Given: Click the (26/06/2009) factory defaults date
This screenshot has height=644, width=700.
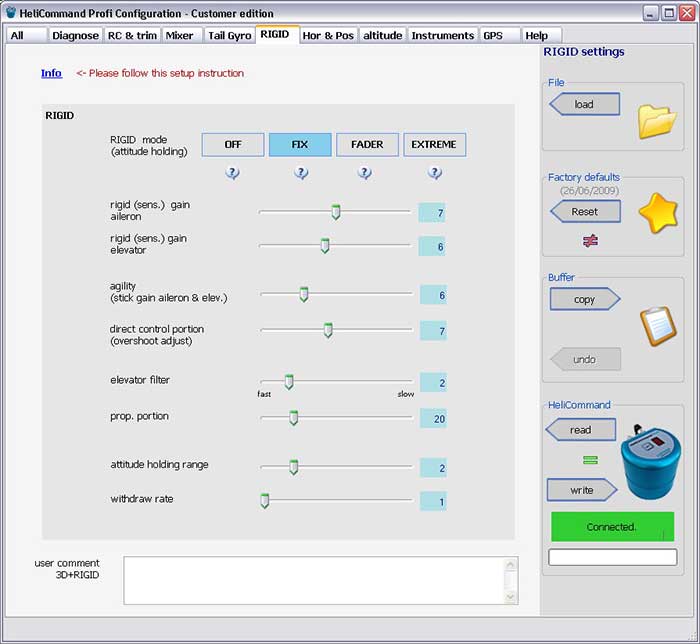Looking at the screenshot, I should click(589, 191).
